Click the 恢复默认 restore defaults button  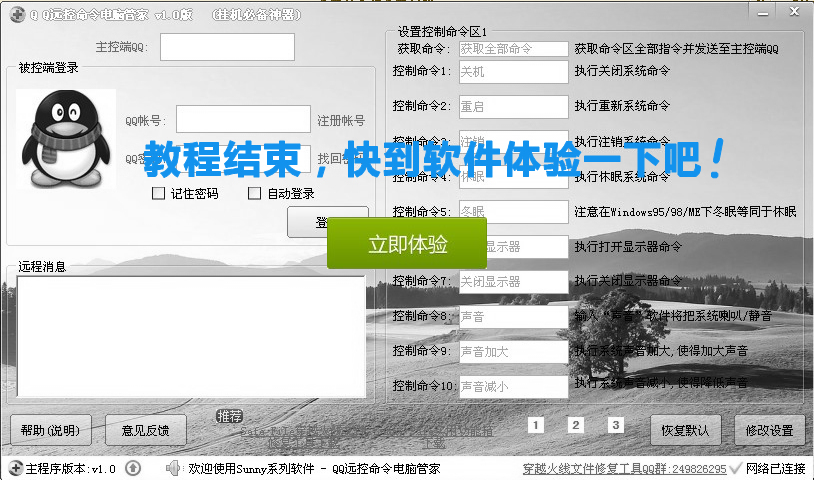[685, 430]
